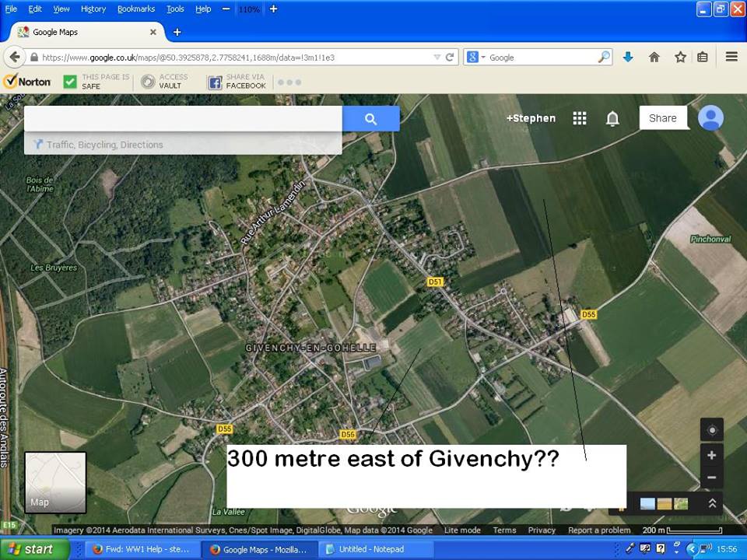The height and width of the screenshot is (560, 747).
Task: Open the URL history dropdown arrow
Action: pyautogui.click(x=437, y=58)
